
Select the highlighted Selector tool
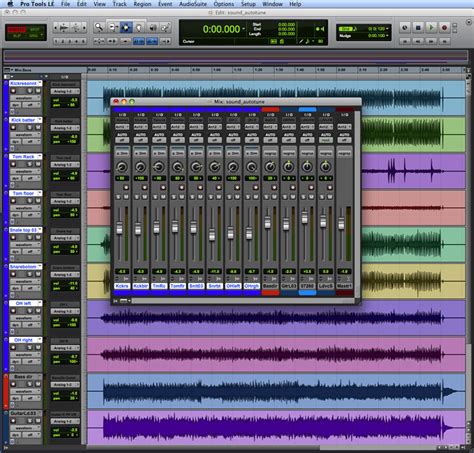coord(126,28)
